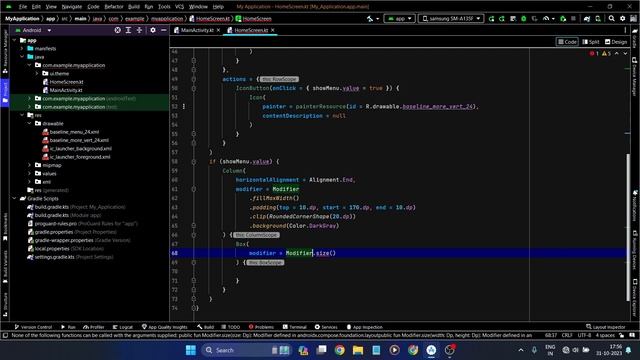Select HomeScreen.kt in project tree
The image size is (640, 360).
66,82
